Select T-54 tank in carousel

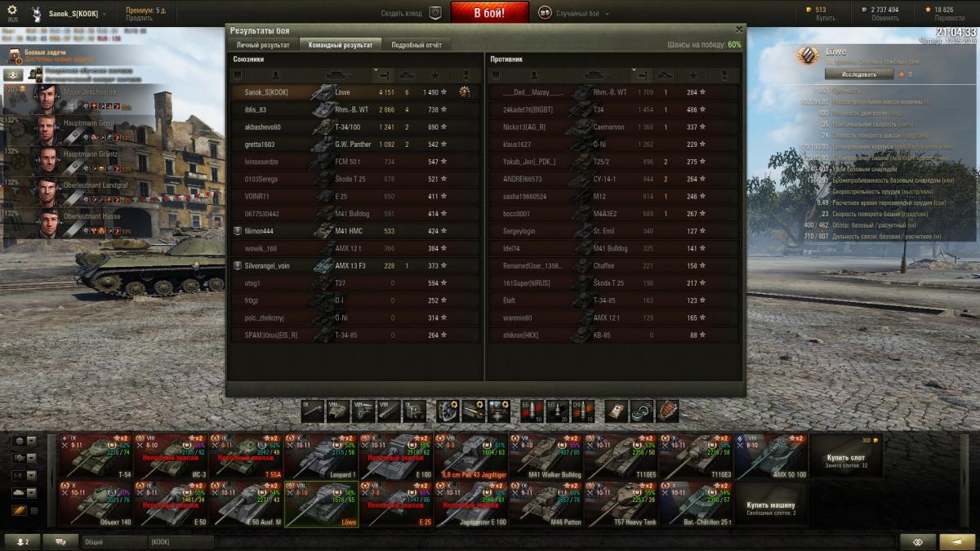click(96, 456)
